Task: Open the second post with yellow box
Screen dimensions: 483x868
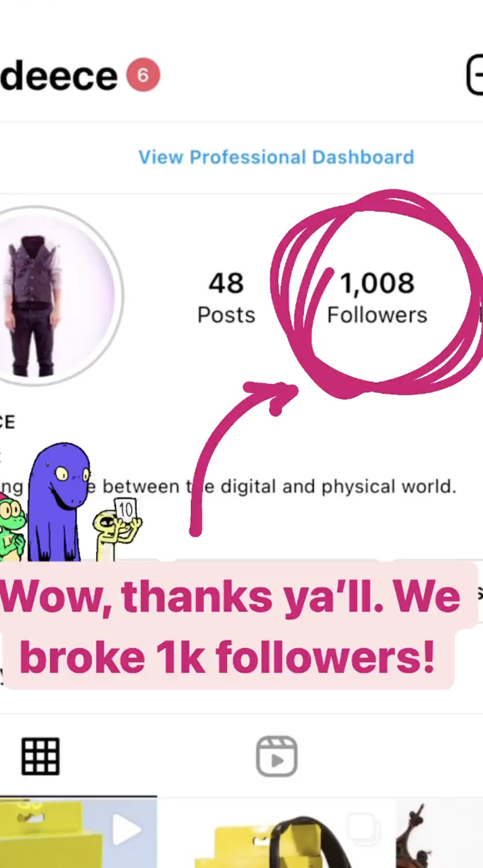Action: (277, 833)
